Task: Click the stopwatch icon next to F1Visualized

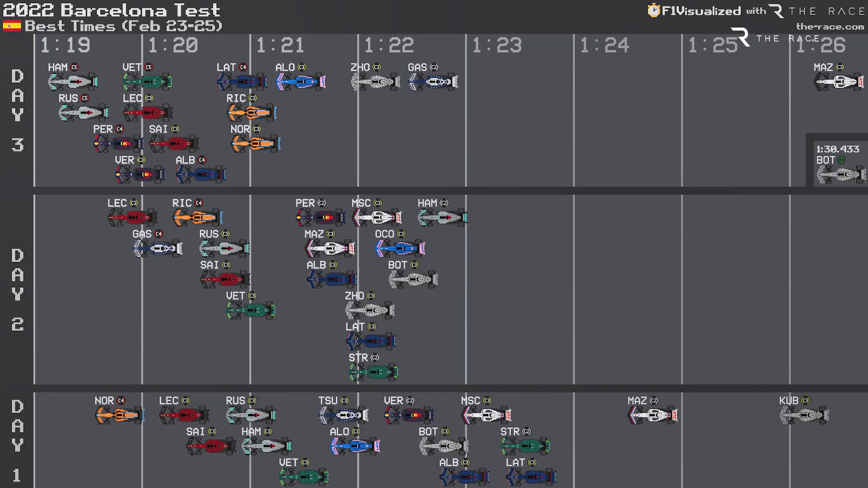Action: (x=653, y=10)
